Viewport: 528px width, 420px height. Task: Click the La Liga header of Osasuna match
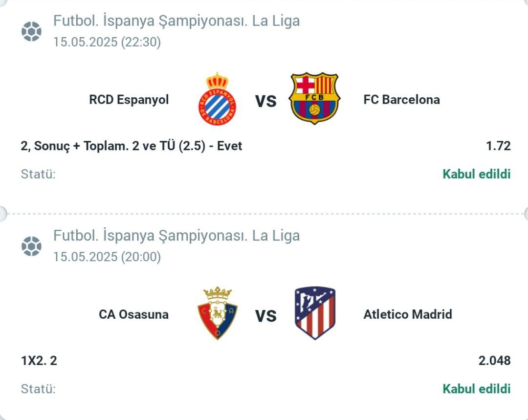tap(176, 236)
